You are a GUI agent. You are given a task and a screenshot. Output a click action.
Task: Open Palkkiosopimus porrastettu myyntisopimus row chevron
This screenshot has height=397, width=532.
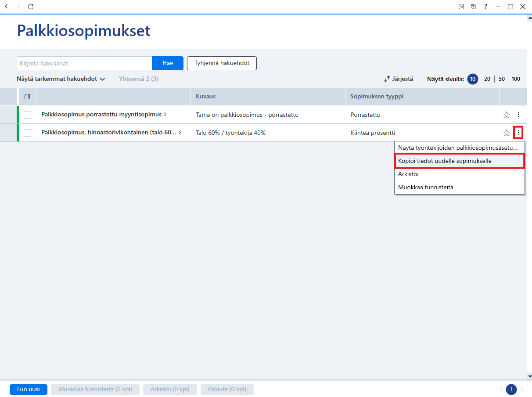click(x=165, y=115)
